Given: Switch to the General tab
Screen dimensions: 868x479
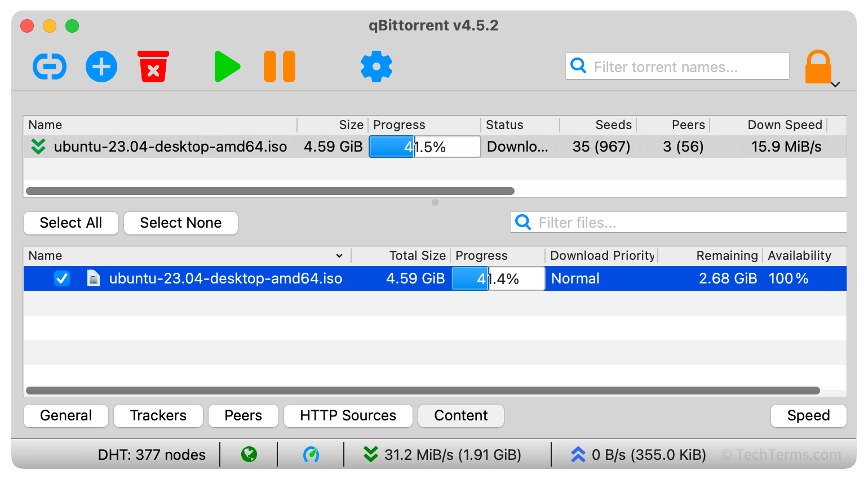Looking at the screenshot, I should [66, 415].
